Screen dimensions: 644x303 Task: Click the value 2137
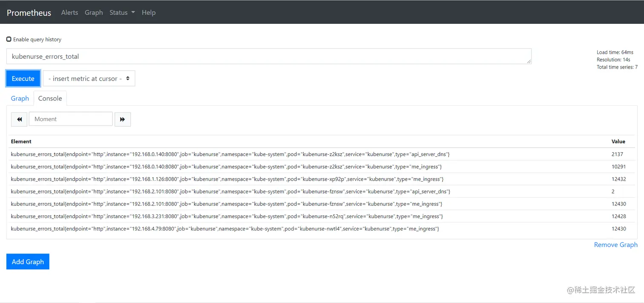pyautogui.click(x=617, y=154)
